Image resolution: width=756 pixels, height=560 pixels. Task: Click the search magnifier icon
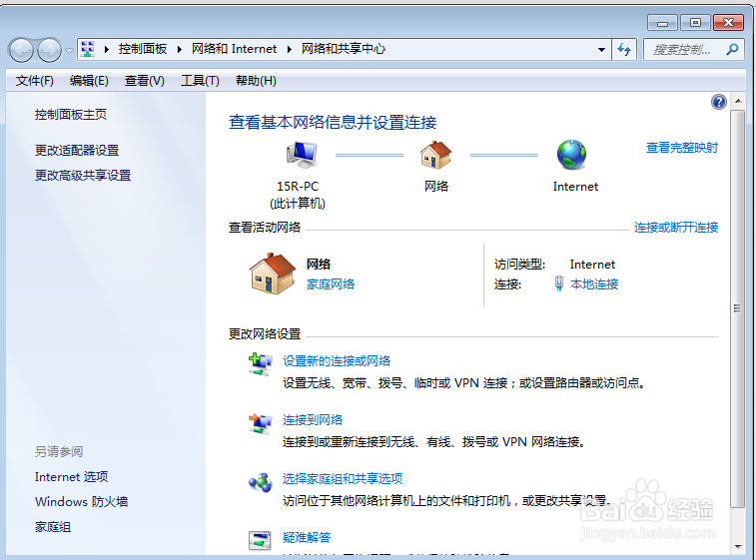(732, 49)
